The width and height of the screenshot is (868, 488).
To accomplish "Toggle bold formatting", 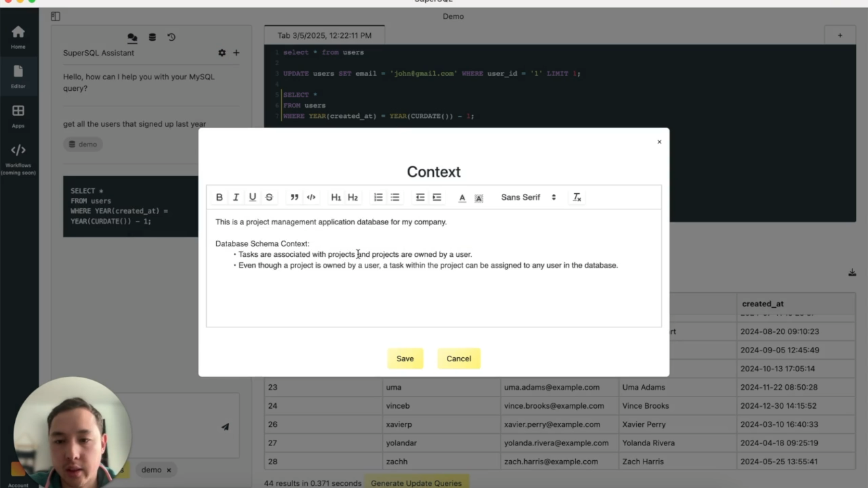I will pyautogui.click(x=219, y=197).
